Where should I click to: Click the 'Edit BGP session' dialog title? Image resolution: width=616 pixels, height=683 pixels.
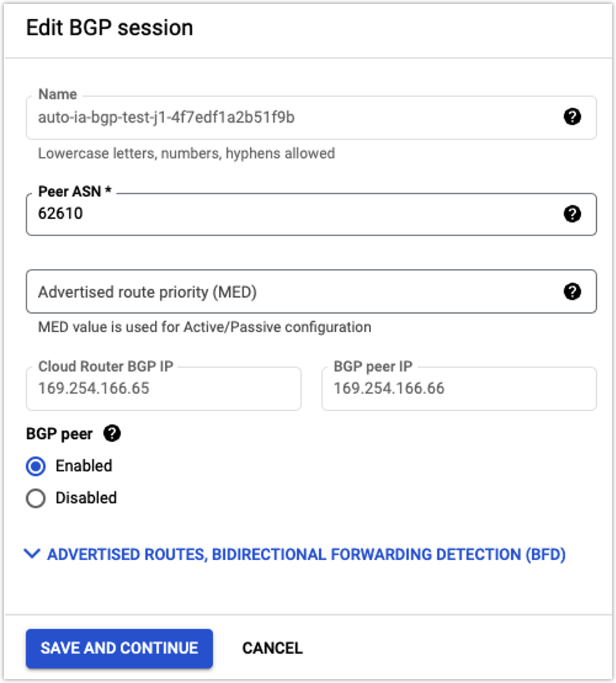coord(109,28)
